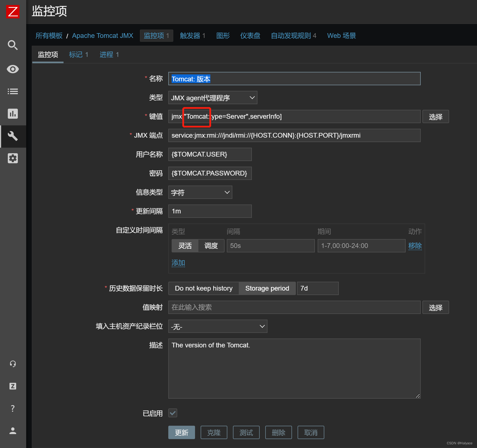
Task: Open 自动发现规则 4 in navigation
Action: coord(294,36)
